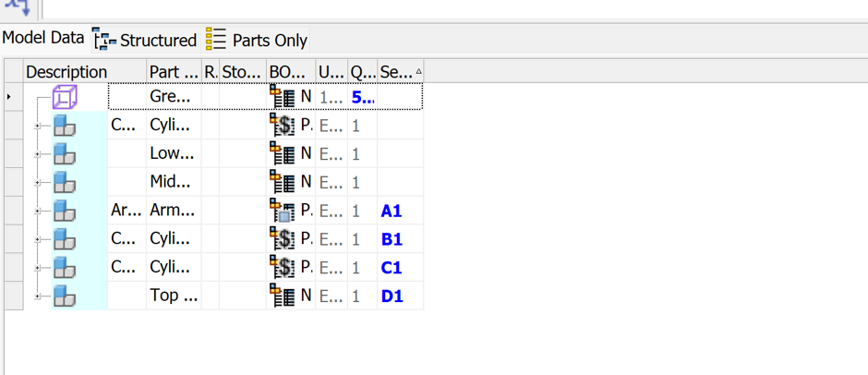Image resolution: width=868 pixels, height=375 pixels.
Task: Expand the tree node in the Mid... row
Action: point(38,183)
